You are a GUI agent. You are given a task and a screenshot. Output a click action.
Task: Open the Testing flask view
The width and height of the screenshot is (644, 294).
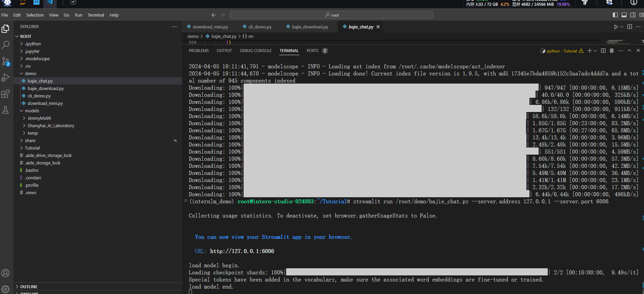pos(5,110)
